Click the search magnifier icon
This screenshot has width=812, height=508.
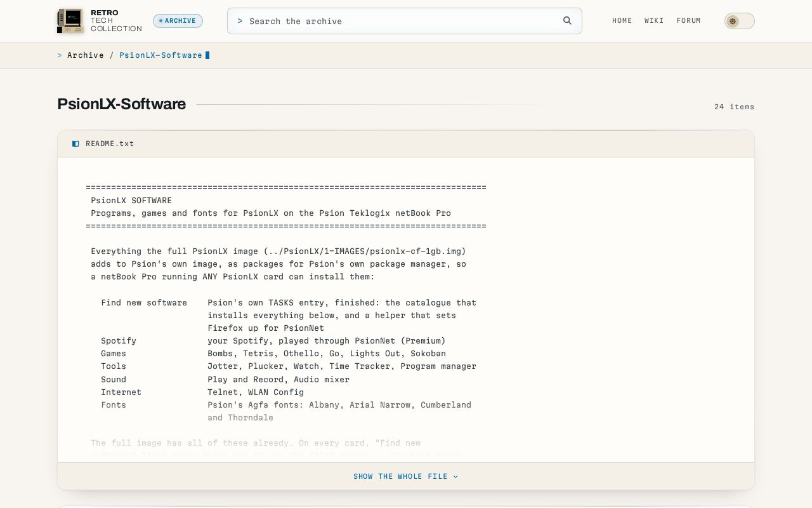tap(567, 21)
